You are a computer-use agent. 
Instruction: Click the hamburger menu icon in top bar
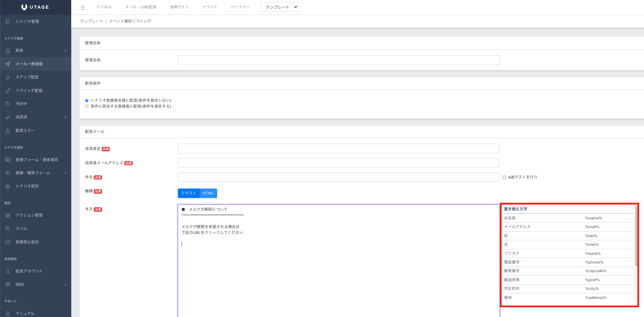pyautogui.click(x=83, y=7)
